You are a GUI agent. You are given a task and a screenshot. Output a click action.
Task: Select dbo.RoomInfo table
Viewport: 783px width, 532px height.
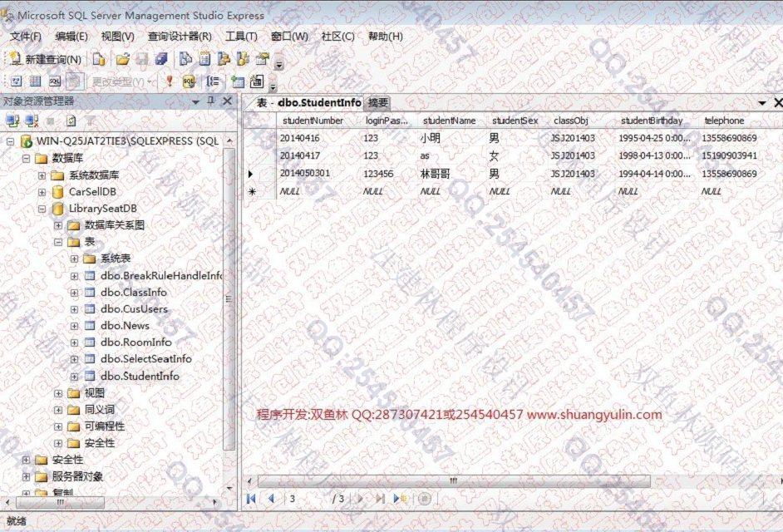pos(135,342)
